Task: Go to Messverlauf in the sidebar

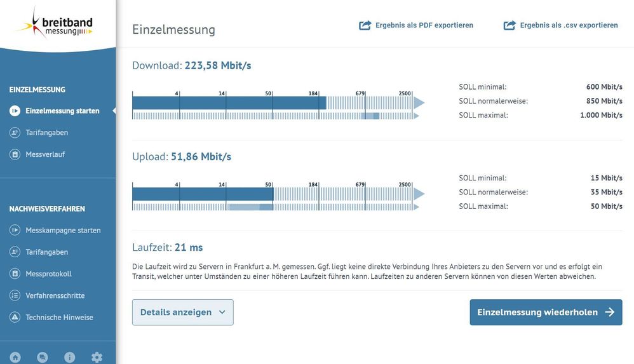Action: [45, 154]
